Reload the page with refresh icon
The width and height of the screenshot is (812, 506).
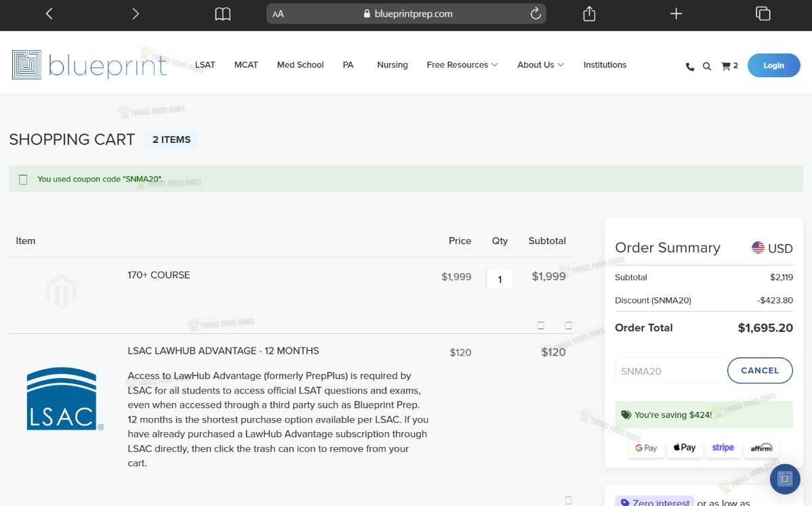coord(535,14)
